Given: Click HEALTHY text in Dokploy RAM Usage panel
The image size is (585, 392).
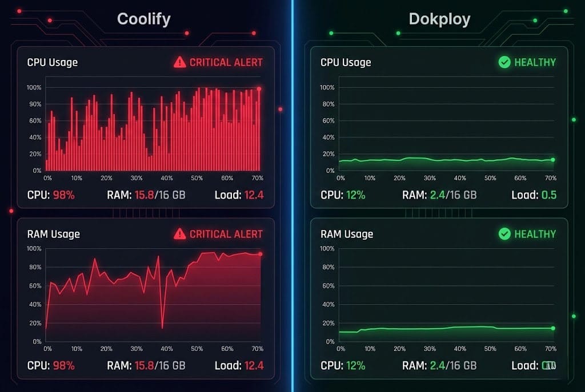Looking at the screenshot, I should (x=535, y=234).
